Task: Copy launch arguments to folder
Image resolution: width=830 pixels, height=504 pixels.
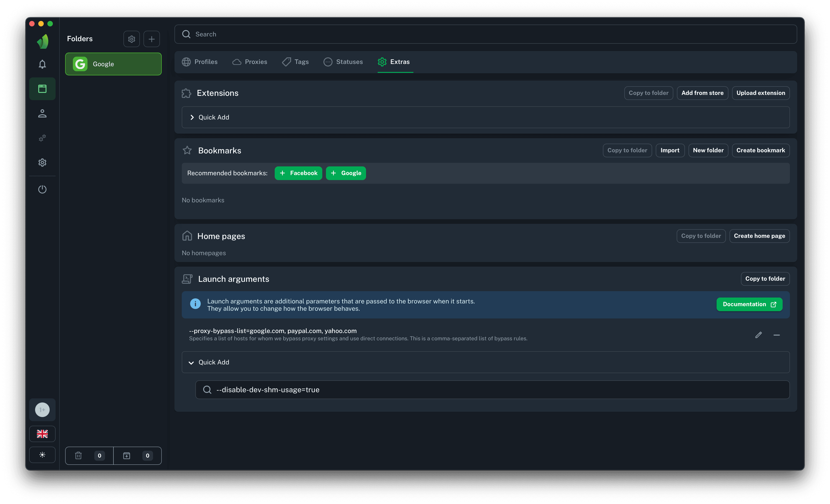Action: 765,279
